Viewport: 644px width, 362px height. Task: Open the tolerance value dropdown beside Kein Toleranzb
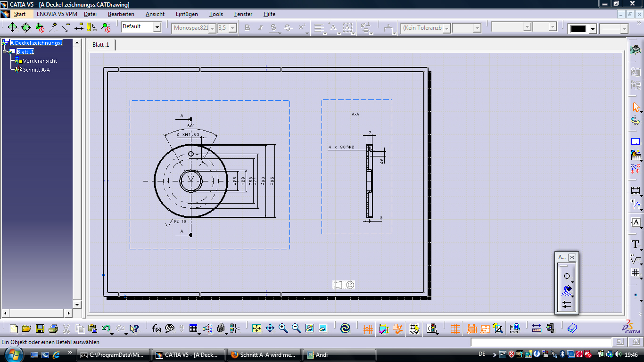pyautogui.click(x=478, y=29)
